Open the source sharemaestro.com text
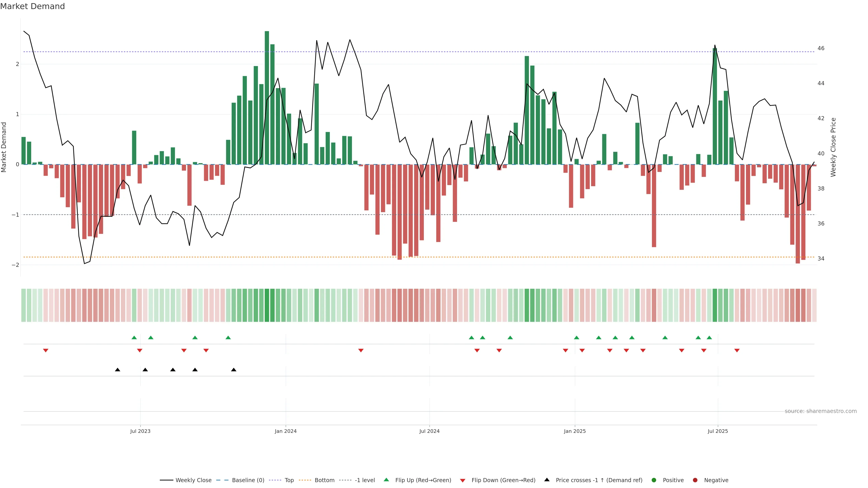The image size is (868, 488). (821, 411)
